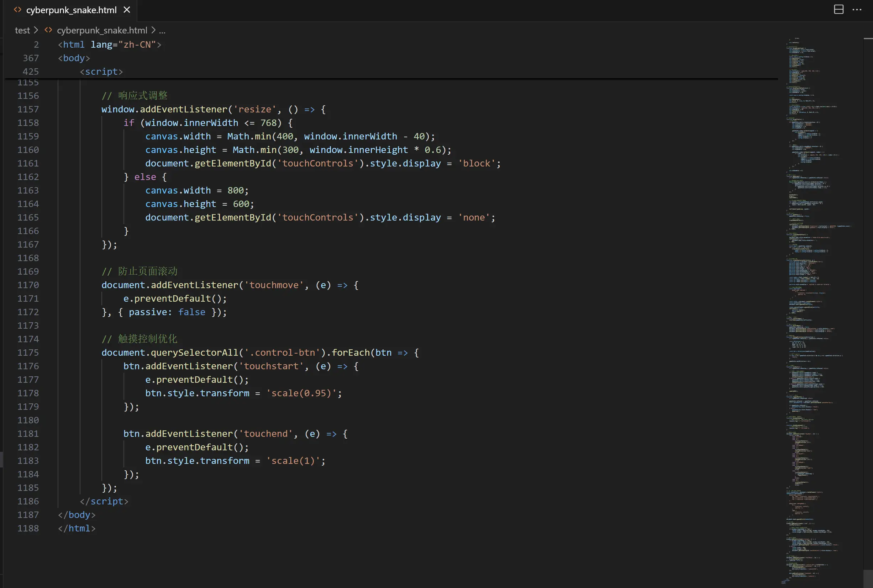Click the 'none' string on line 1165
Viewport: 873px width, 588px height.
(x=474, y=217)
